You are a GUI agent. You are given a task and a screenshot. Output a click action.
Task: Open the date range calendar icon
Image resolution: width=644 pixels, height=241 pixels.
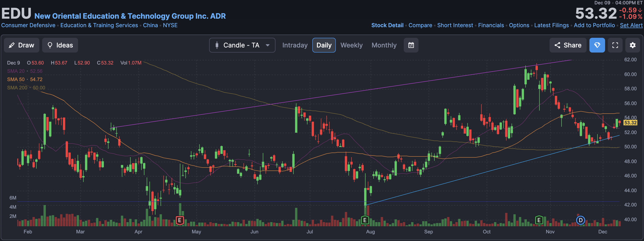[x=411, y=45]
